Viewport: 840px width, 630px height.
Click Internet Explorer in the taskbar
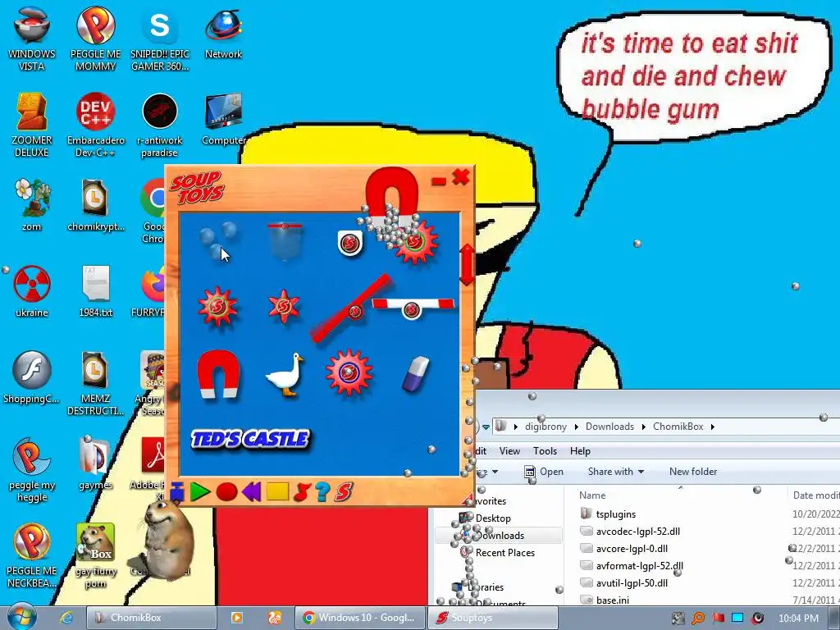66,618
